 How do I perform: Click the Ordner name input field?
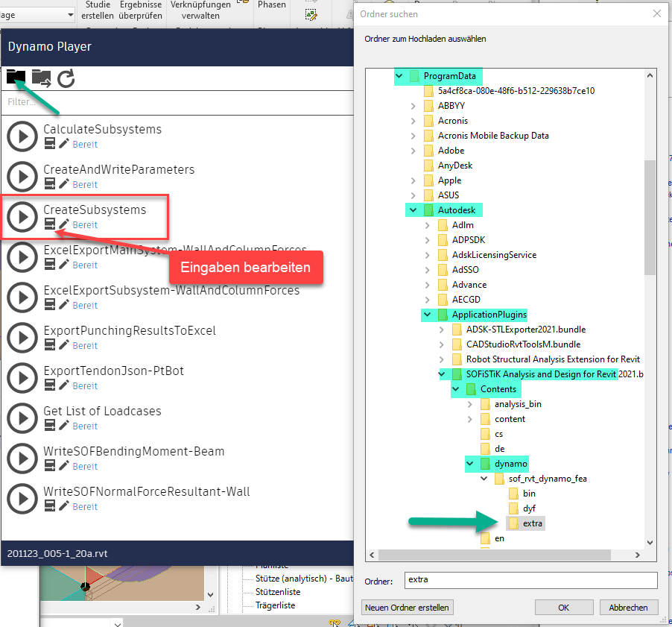click(530, 580)
